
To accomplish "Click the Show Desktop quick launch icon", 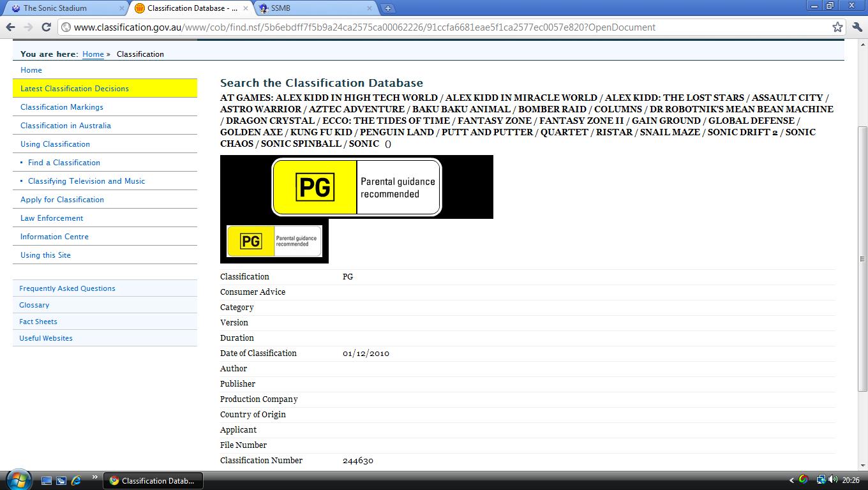I will tap(46, 480).
